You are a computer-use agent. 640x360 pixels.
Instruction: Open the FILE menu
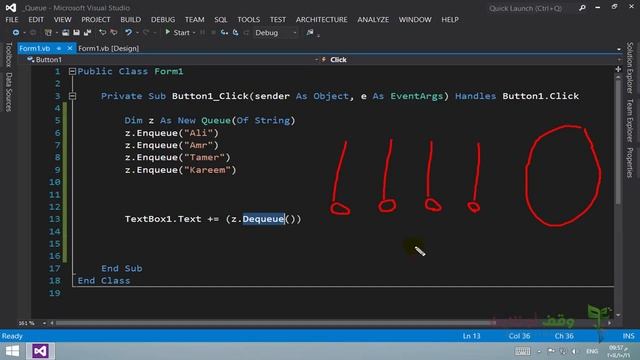tap(11, 20)
